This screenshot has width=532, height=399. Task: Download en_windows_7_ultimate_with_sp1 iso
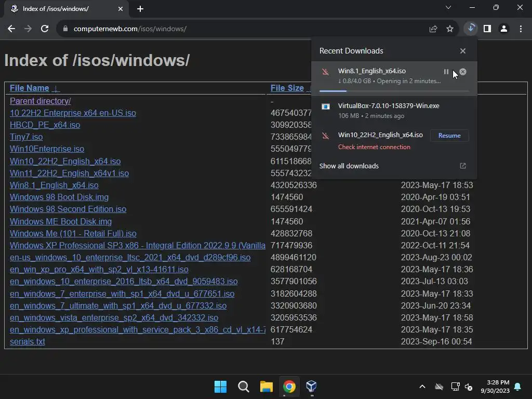pyautogui.click(x=118, y=305)
